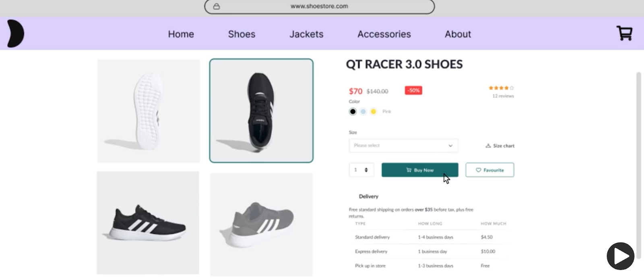Image resolution: width=644 pixels, height=278 pixels.
Task: Click the store logo icon
Action: tap(14, 34)
